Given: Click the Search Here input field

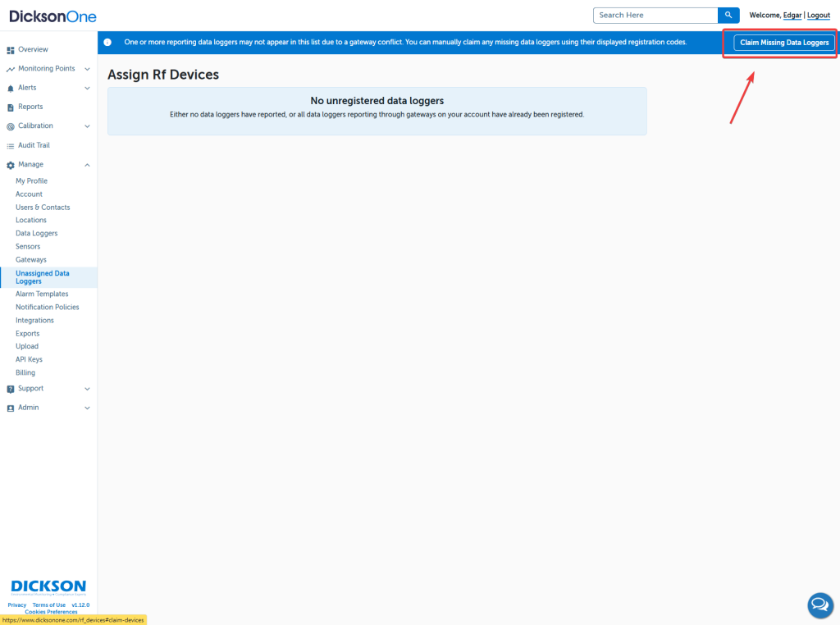Looking at the screenshot, I should click(655, 15).
